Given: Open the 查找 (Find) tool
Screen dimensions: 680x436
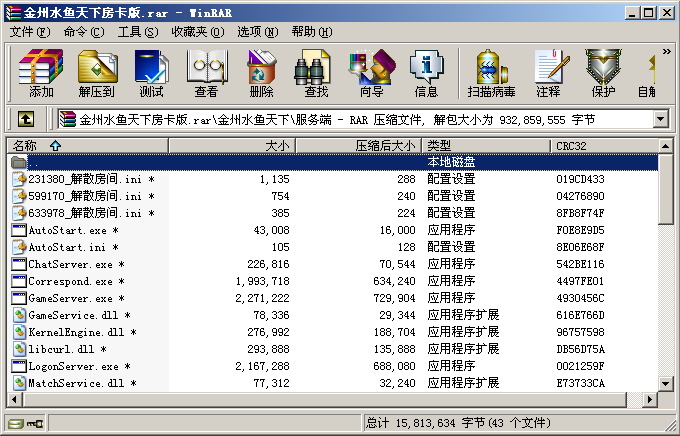Looking at the screenshot, I should click(x=316, y=73).
